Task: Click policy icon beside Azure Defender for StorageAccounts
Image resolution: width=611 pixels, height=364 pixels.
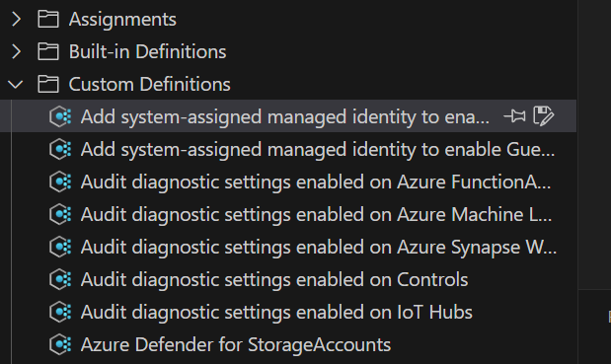Action: click(60, 344)
